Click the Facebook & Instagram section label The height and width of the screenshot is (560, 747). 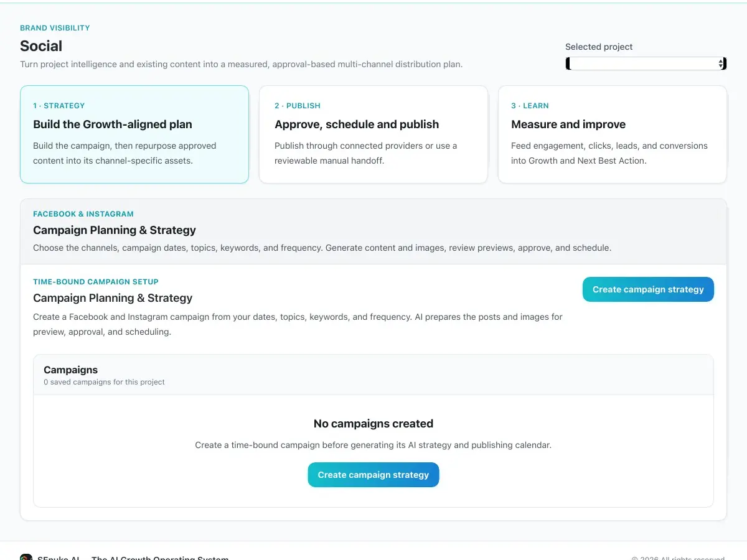(83, 214)
